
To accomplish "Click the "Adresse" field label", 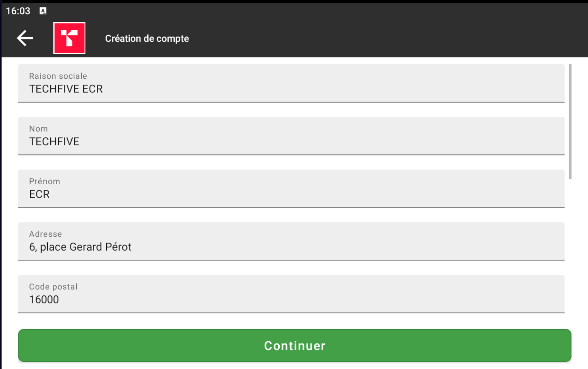I will coord(45,234).
